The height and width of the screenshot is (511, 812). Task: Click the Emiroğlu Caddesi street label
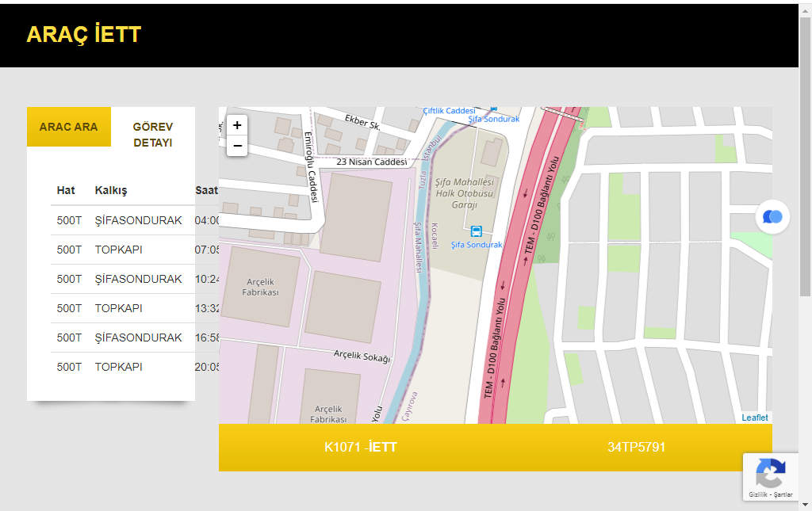(x=311, y=166)
